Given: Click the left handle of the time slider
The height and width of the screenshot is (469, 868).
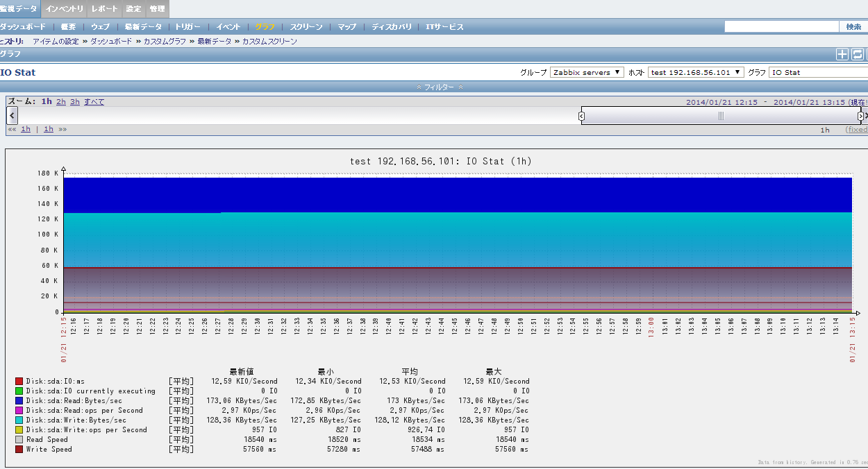Looking at the screenshot, I should [x=581, y=116].
